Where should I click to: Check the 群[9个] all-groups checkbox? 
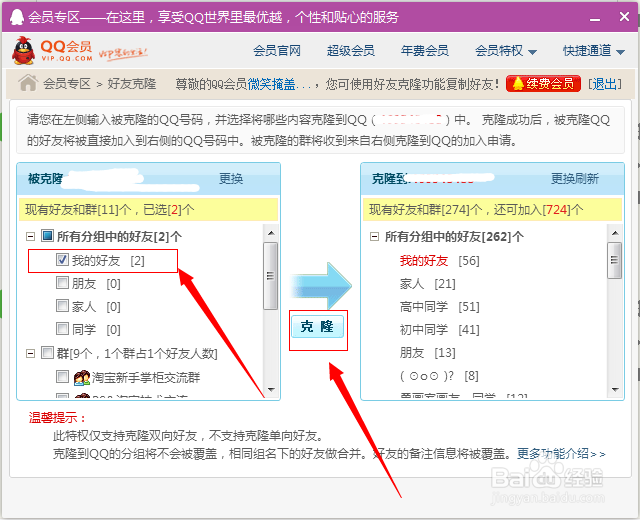(x=47, y=352)
